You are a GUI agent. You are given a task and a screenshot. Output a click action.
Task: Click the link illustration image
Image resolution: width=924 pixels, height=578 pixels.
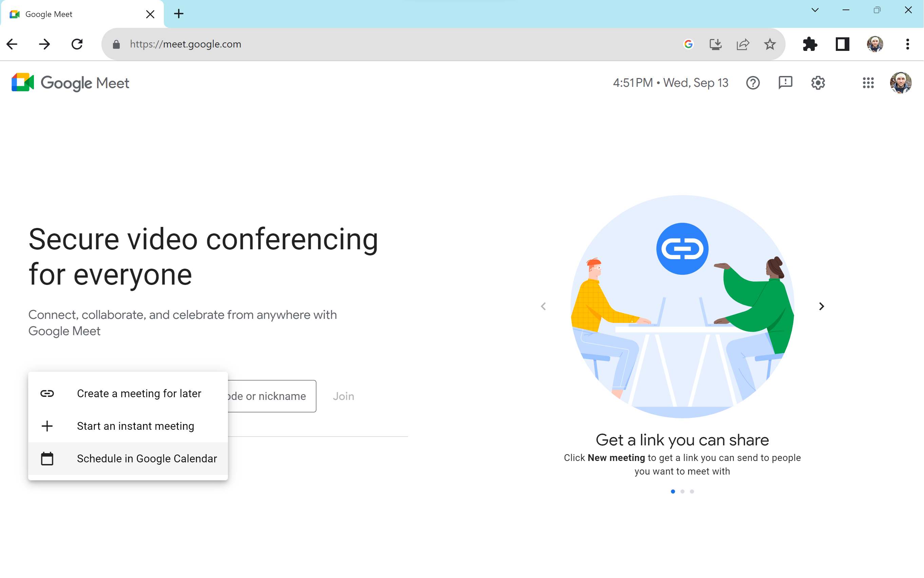coord(682,306)
